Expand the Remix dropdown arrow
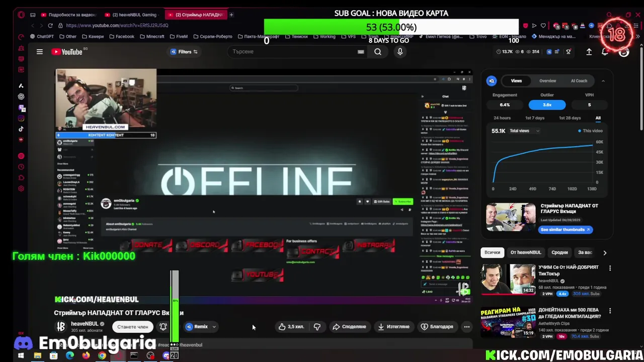The image size is (644, 362). (x=214, y=327)
